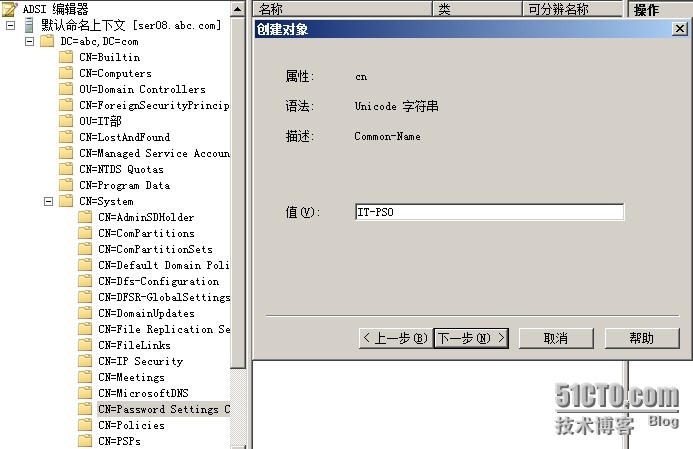Sort by the 类 column header
This screenshot has height=449, width=693.
477,9
